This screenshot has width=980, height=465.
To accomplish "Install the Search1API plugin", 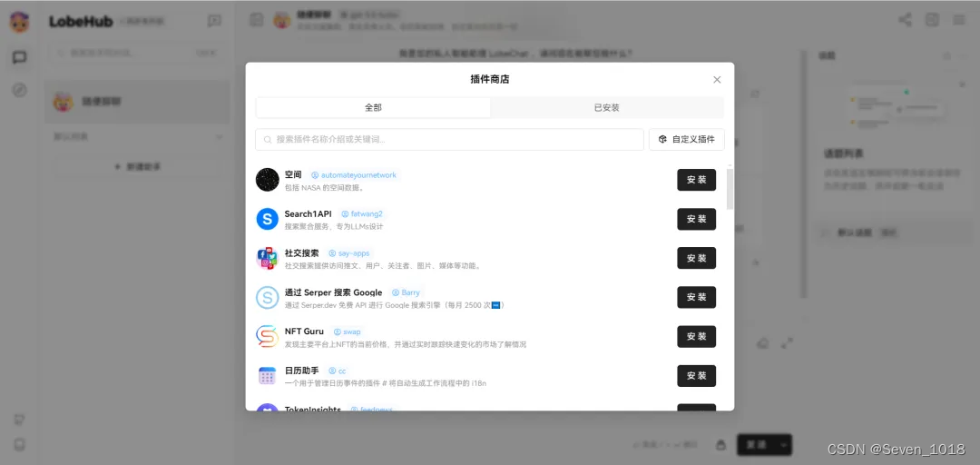I will 696,219.
